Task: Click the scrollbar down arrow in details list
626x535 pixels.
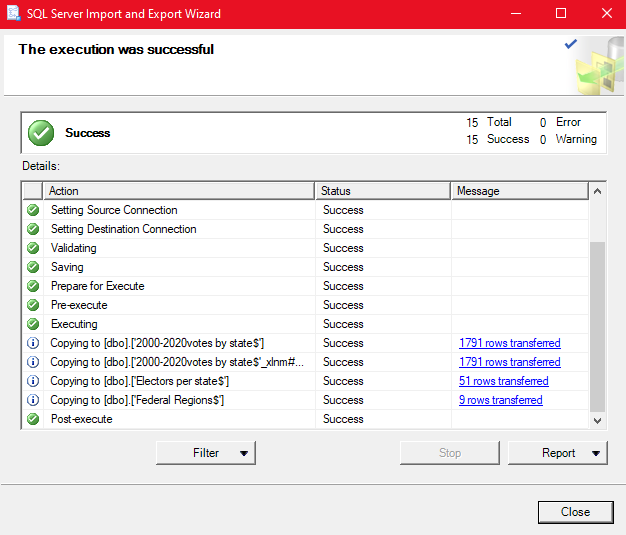Action: click(597, 420)
